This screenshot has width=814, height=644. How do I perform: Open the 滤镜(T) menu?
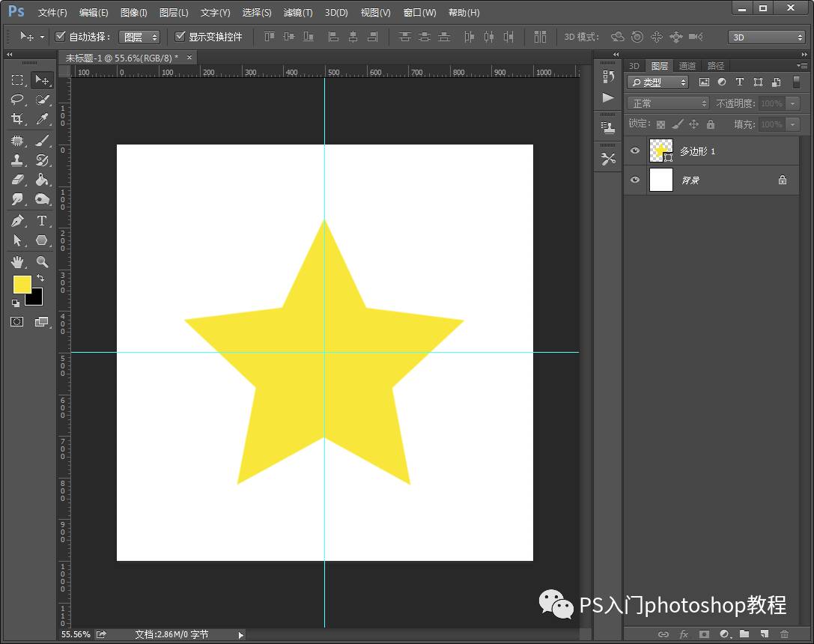298,13
